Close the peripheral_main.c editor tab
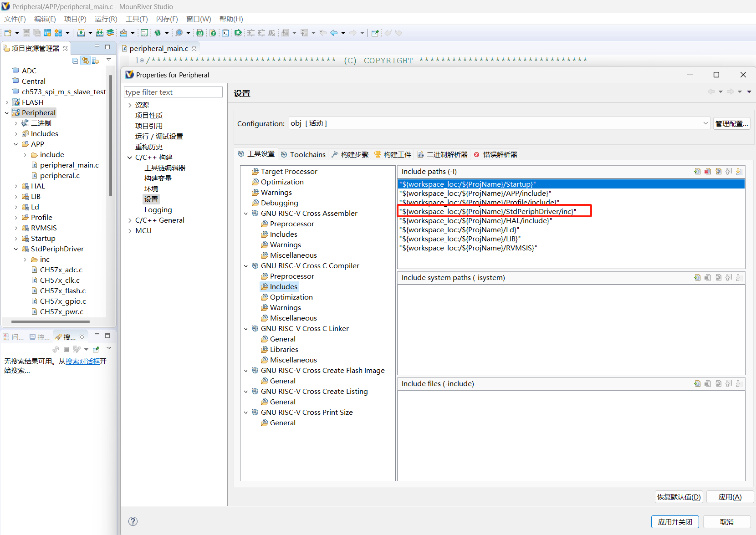 point(194,48)
